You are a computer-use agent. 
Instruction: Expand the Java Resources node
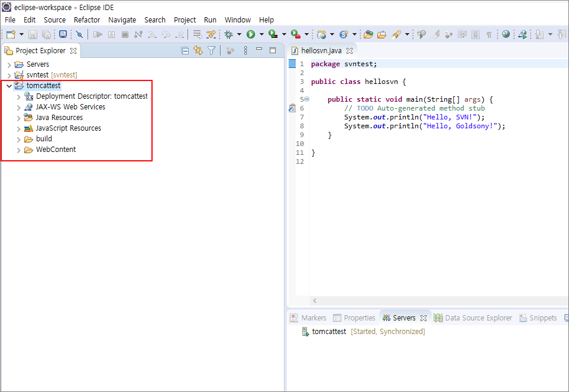(x=18, y=118)
